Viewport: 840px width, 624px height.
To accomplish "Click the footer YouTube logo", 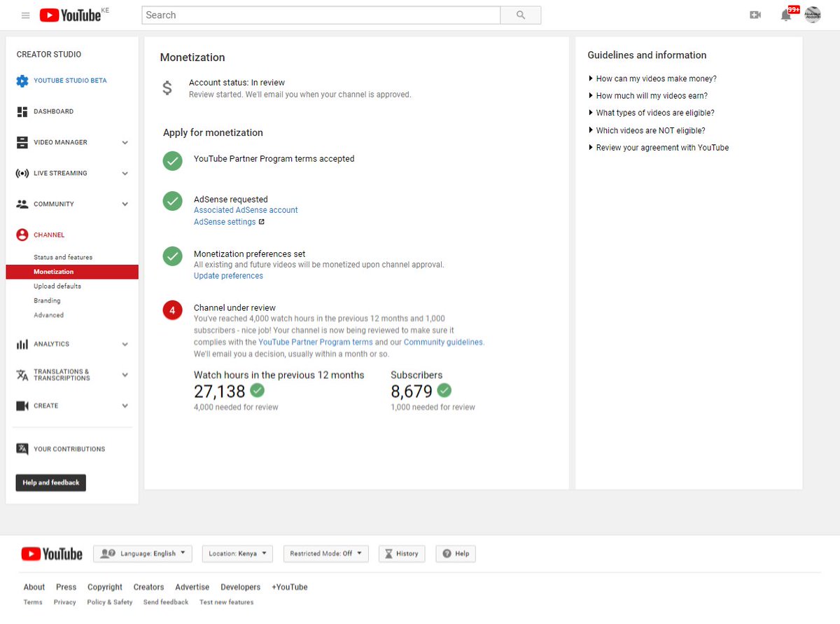I will click(x=52, y=554).
